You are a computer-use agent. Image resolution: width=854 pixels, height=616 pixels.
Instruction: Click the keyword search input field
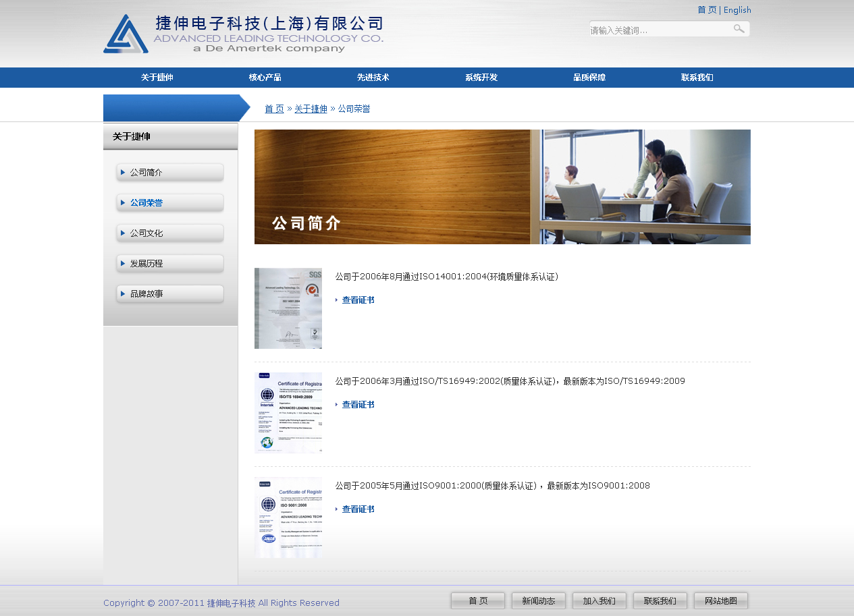(x=658, y=30)
